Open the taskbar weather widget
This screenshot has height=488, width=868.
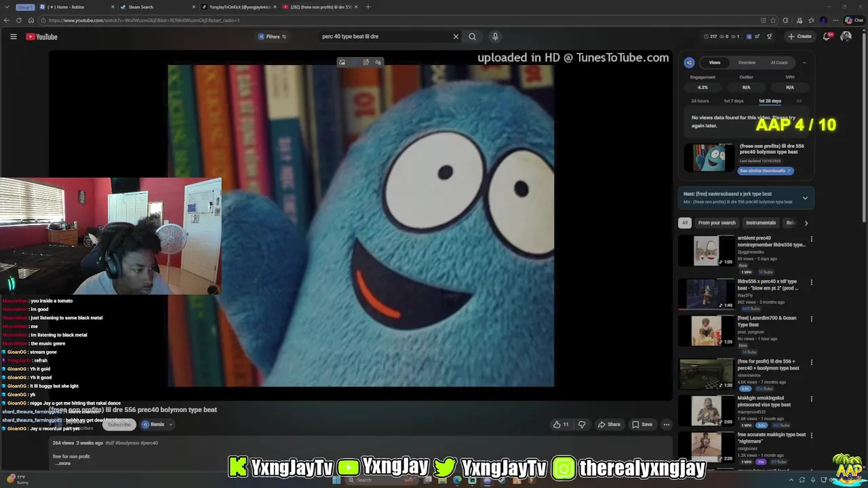click(x=16, y=480)
